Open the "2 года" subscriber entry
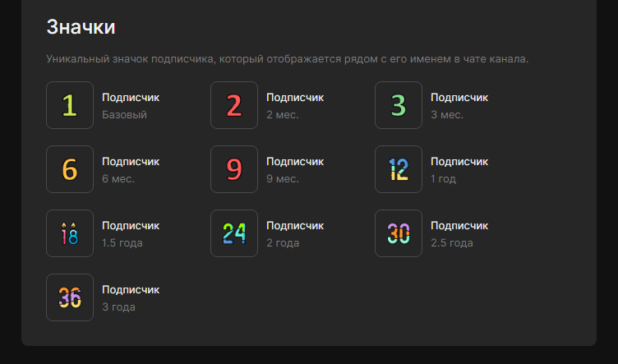The height and width of the screenshot is (364, 618). click(283, 243)
